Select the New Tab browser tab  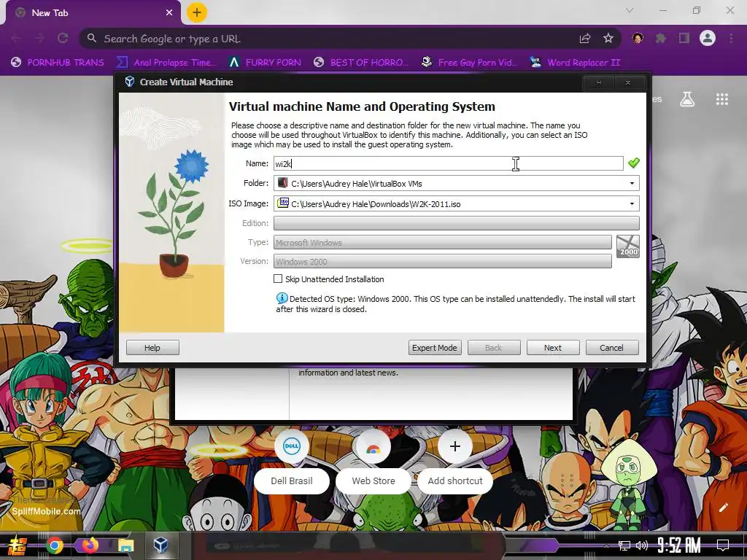click(x=93, y=13)
